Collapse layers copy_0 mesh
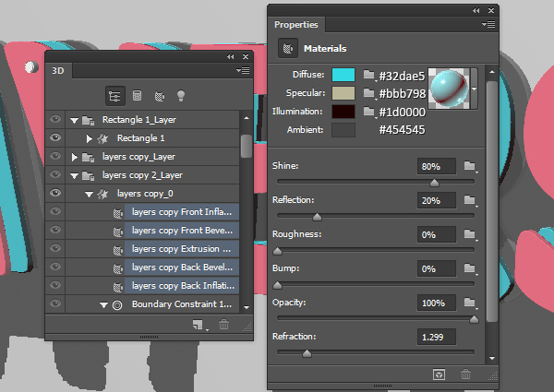Image resolution: width=554 pixels, height=392 pixels. tap(89, 194)
